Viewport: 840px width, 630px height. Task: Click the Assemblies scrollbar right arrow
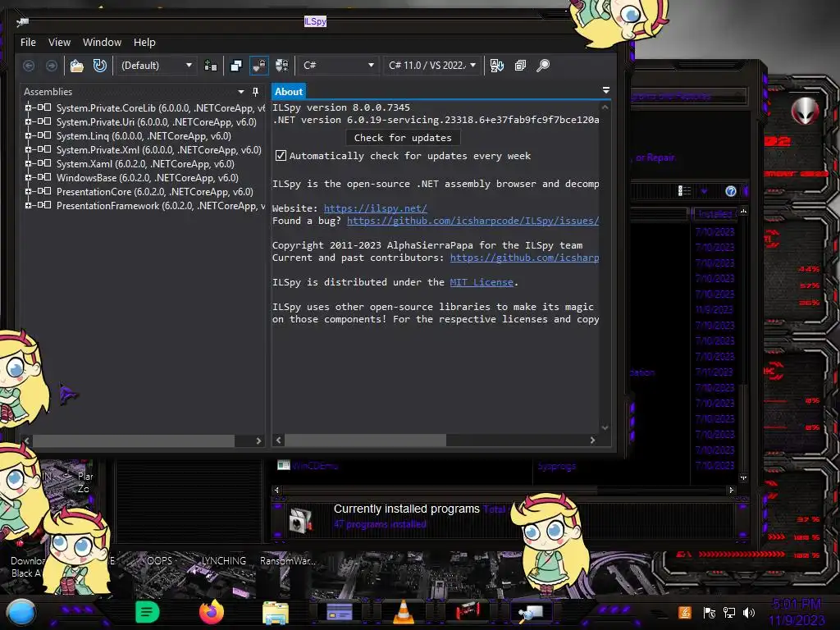coord(258,441)
